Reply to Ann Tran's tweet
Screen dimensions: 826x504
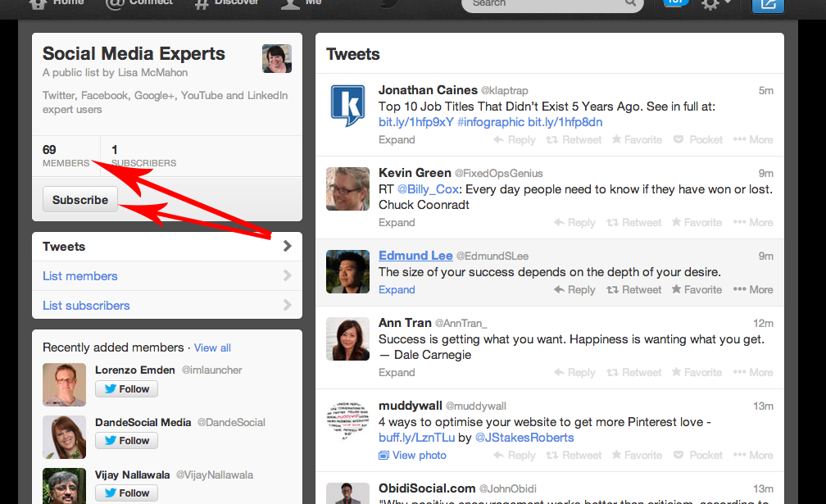(x=574, y=372)
